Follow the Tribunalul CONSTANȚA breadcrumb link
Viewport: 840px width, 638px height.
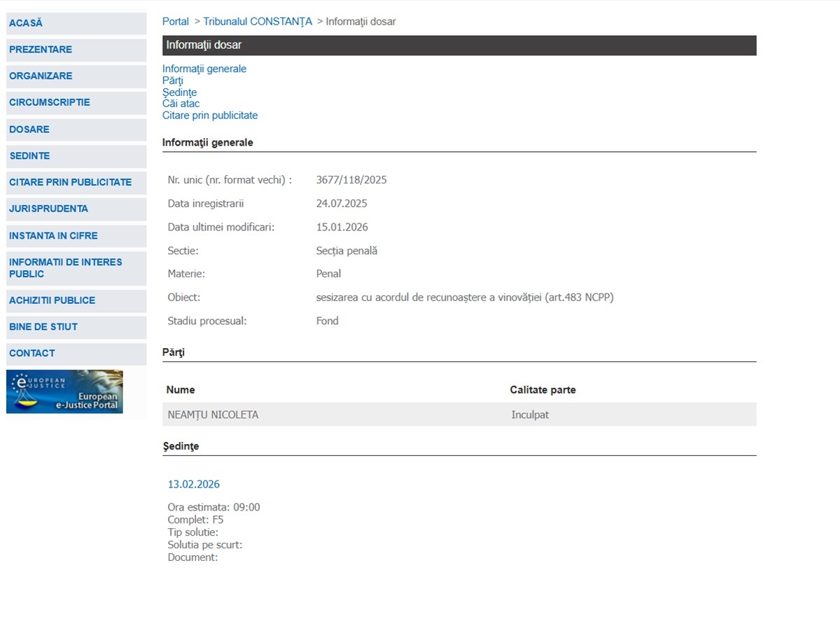coord(258,22)
